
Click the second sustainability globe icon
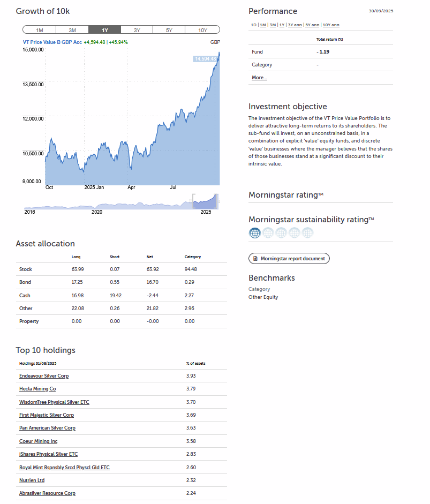point(268,233)
